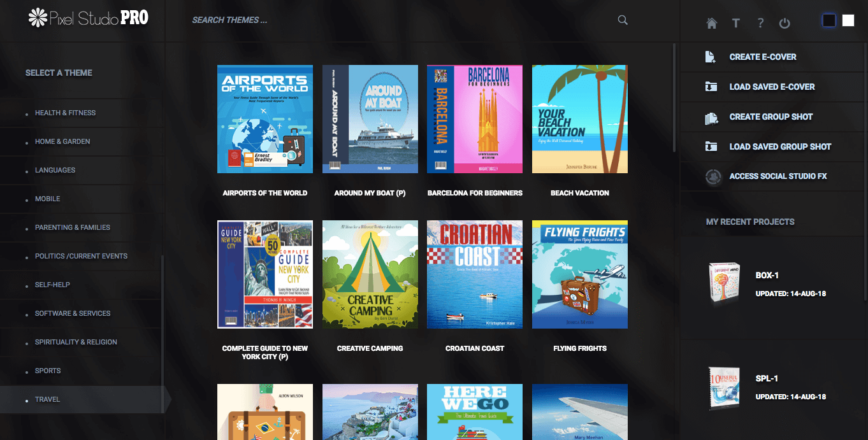
Task: Switch to the dark theme swatch
Action: (829, 20)
